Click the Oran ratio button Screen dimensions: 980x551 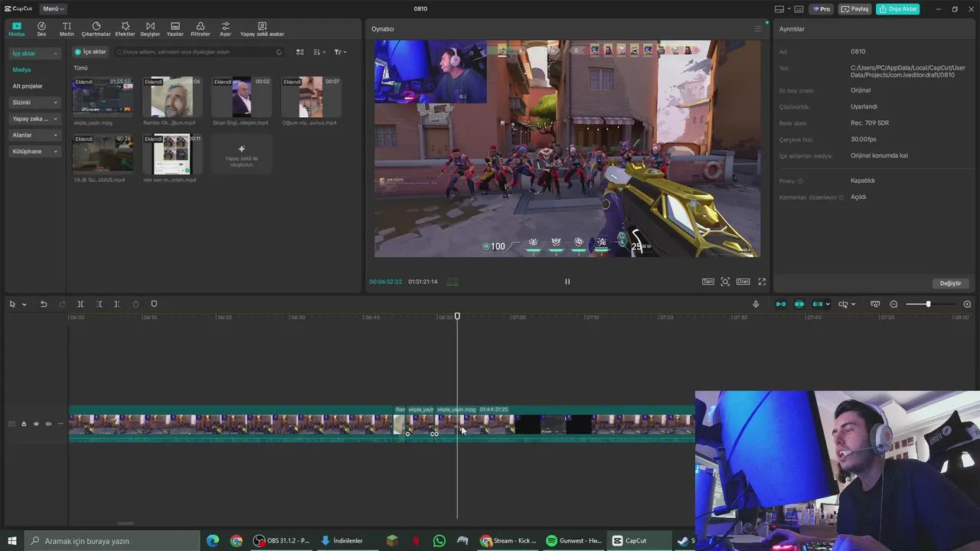pyautogui.click(x=743, y=282)
